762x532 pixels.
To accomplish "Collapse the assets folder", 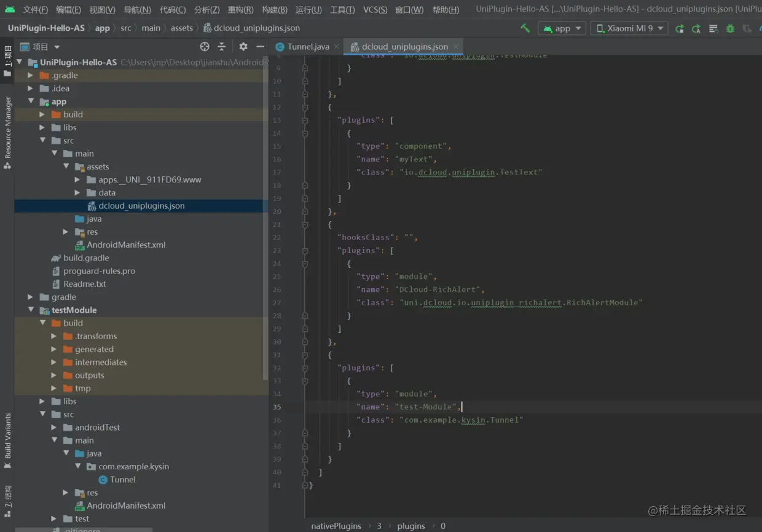I will pos(66,166).
